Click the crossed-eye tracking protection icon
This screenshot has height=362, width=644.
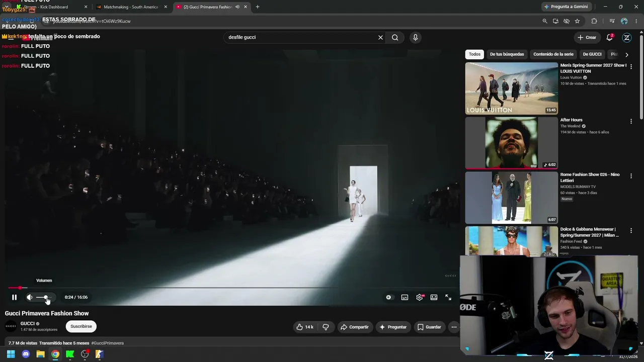pyautogui.click(x=567, y=21)
